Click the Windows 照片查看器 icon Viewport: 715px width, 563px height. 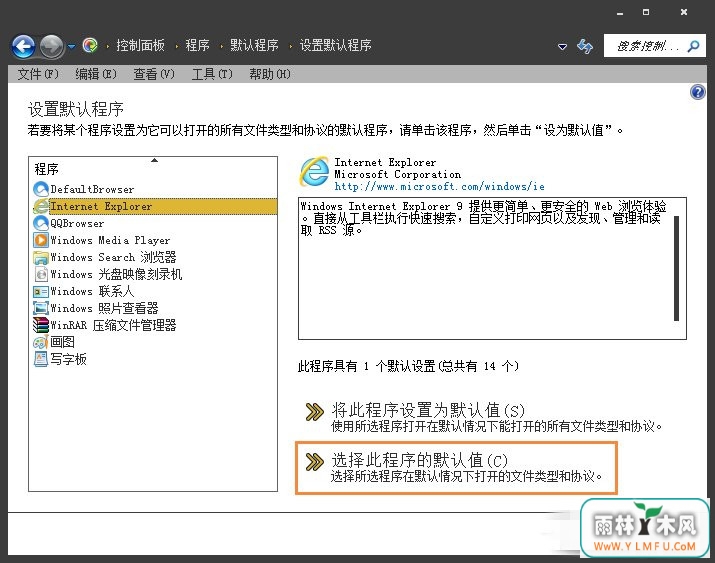41,308
